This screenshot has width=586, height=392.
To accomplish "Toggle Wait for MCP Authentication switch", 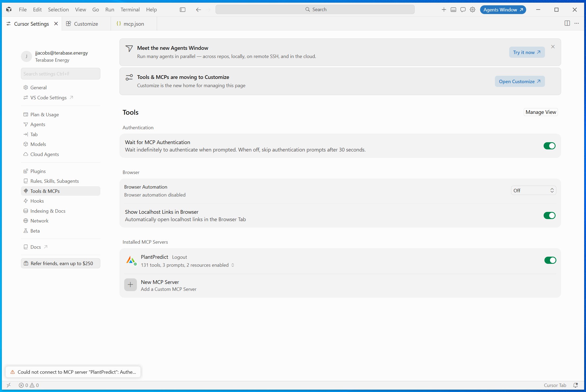I will (549, 146).
